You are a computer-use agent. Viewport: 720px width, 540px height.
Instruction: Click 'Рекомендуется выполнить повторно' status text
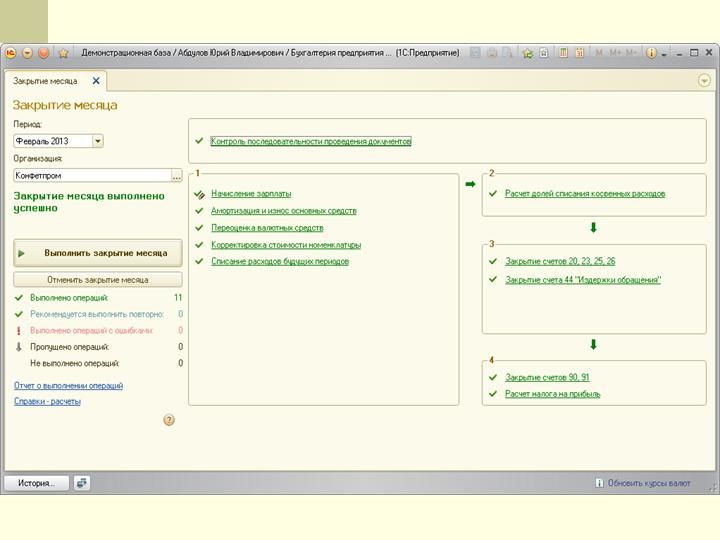pos(97,314)
